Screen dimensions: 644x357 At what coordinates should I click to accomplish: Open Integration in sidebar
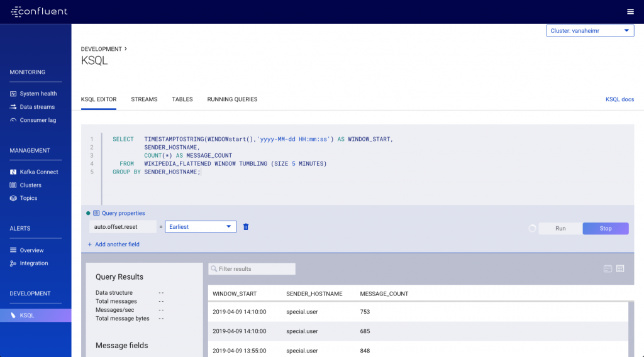pyautogui.click(x=34, y=263)
